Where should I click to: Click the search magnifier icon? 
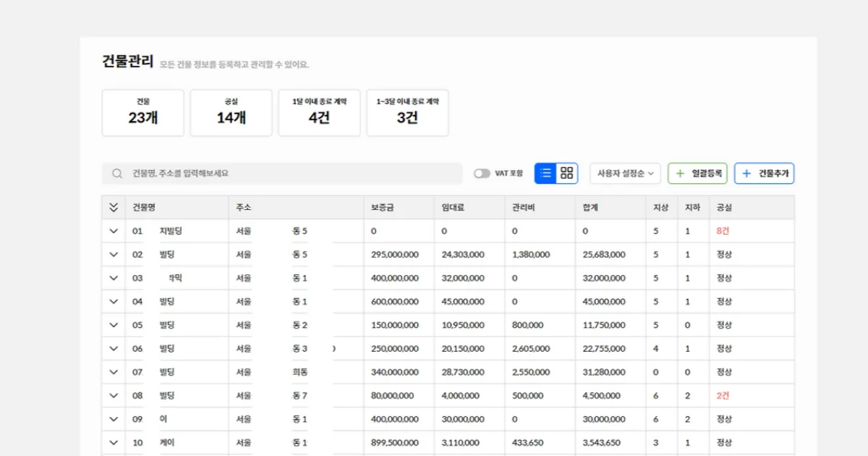point(116,173)
